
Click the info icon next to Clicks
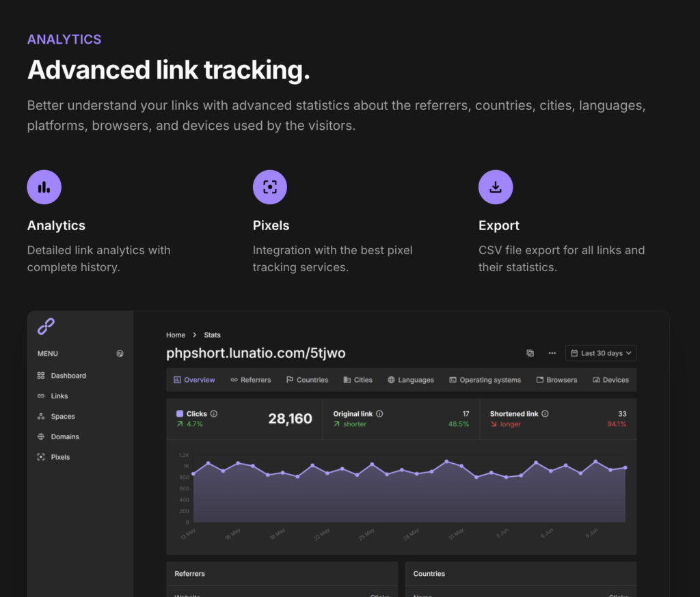click(x=214, y=414)
